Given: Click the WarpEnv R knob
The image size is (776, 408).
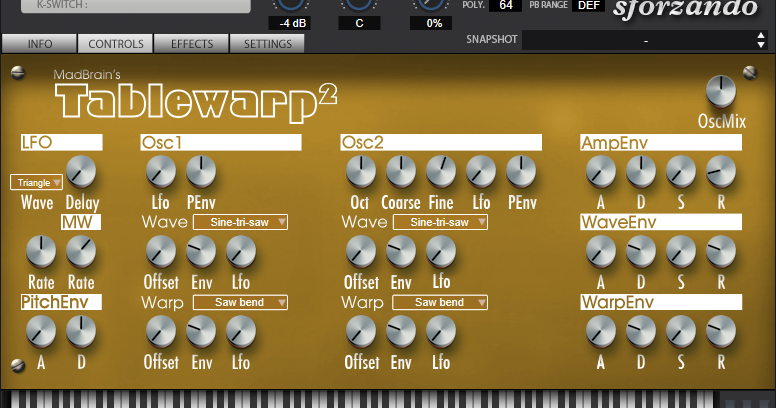Looking at the screenshot, I should 721,331.
